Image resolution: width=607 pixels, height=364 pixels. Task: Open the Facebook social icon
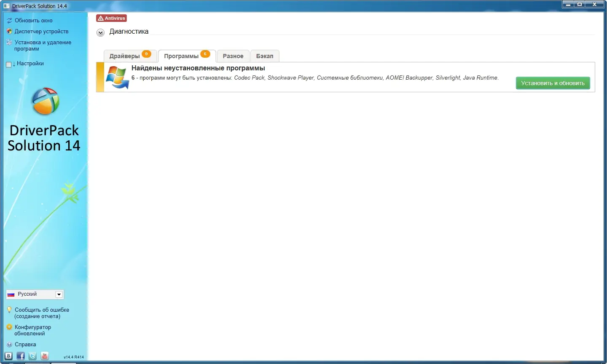click(x=21, y=356)
